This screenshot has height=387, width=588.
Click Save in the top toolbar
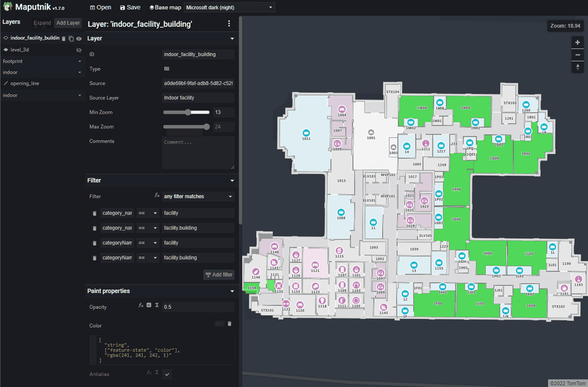point(130,7)
